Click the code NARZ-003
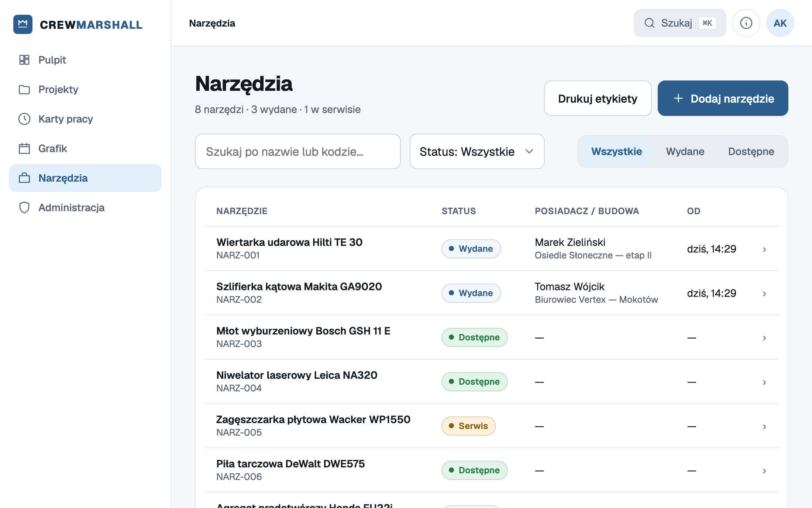This screenshot has width=812, height=508. pos(239,344)
